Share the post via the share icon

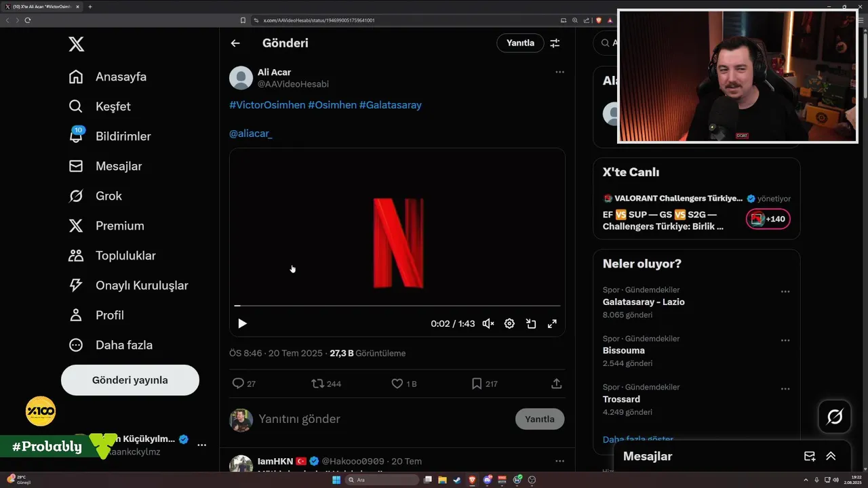(557, 384)
